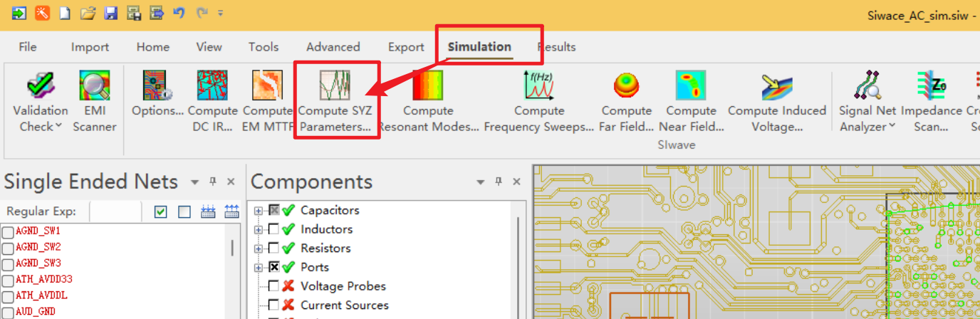Image resolution: width=980 pixels, height=319 pixels.
Task: Click Compute SYZ Parameters
Action: tap(335, 101)
